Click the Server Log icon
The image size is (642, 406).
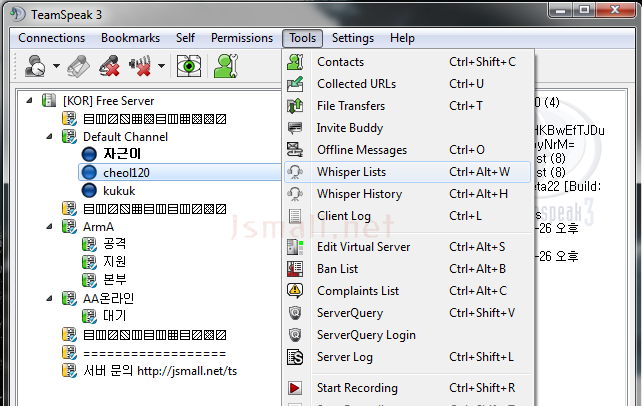(295, 357)
